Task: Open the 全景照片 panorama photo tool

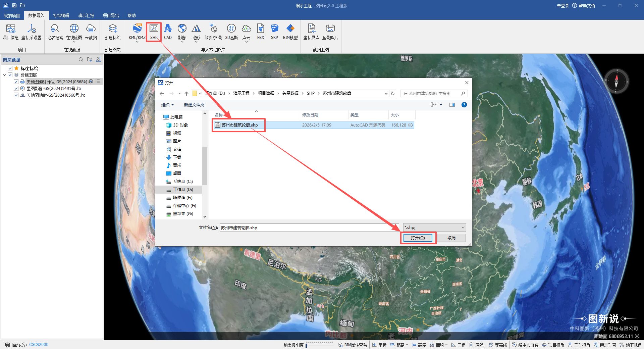Action: pyautogui.click(x=330, y=32)
